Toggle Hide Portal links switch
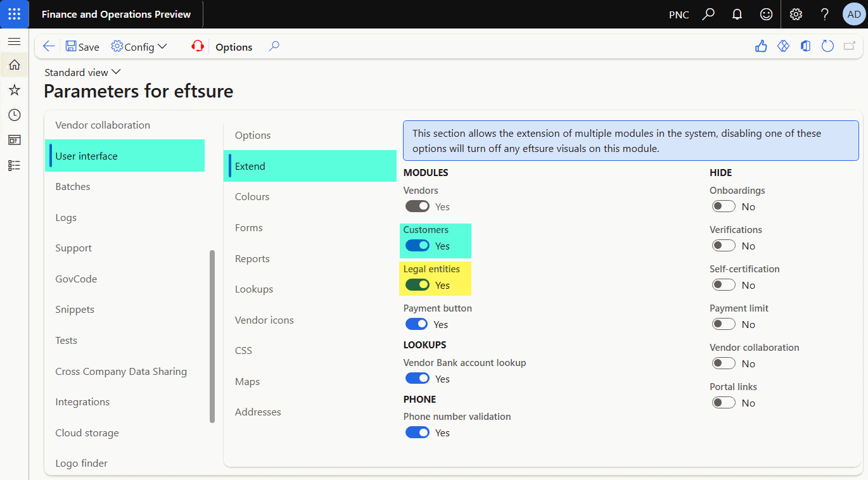This screenshot has width=868, height=480. [724, 403]
